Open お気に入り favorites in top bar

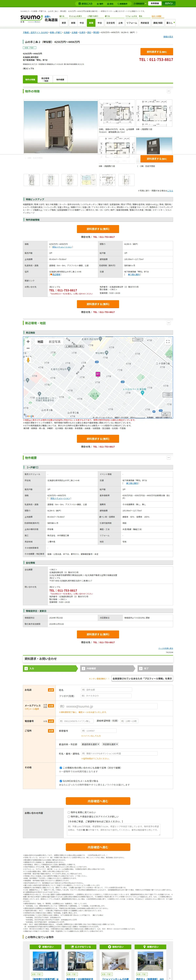86,3
